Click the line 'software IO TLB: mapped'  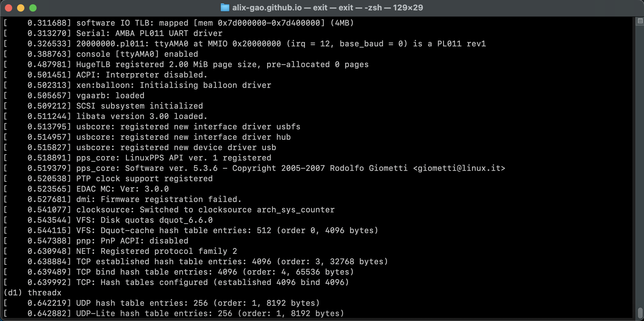pos(179,23)
